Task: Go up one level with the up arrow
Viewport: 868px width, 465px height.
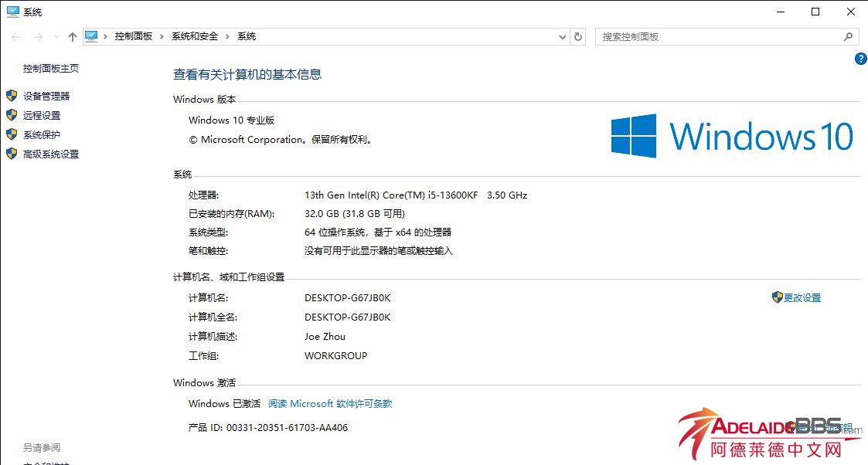Action: point(73,36)
